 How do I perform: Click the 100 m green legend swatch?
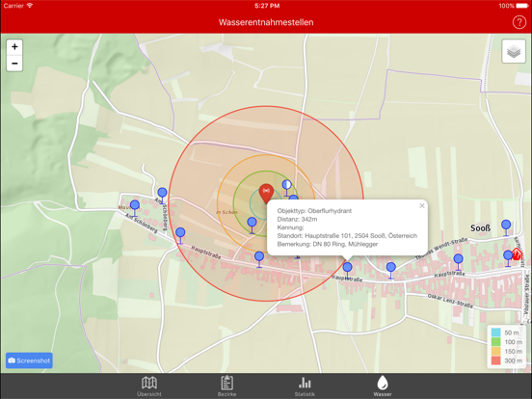tap(495, 342)
